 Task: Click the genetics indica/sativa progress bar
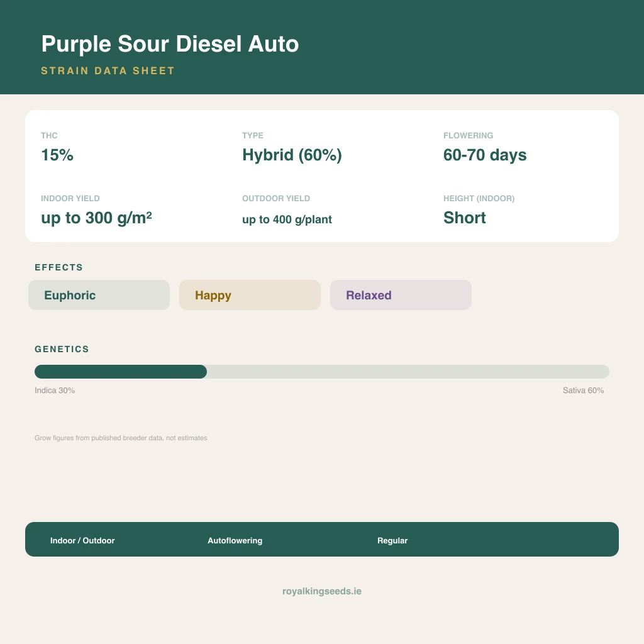click(322, 372)
